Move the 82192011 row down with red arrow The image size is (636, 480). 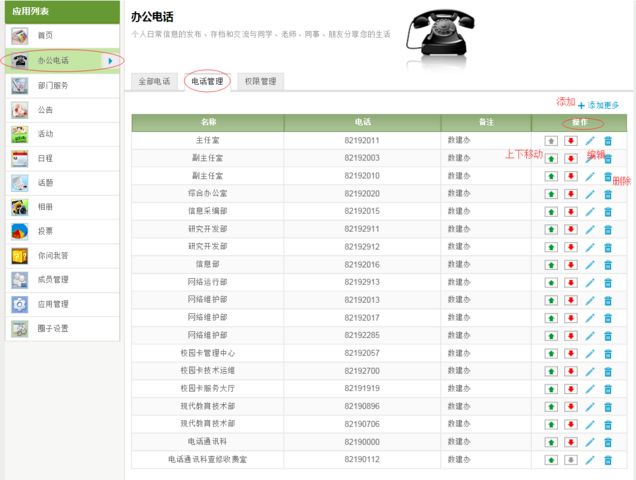pos(570,141)
